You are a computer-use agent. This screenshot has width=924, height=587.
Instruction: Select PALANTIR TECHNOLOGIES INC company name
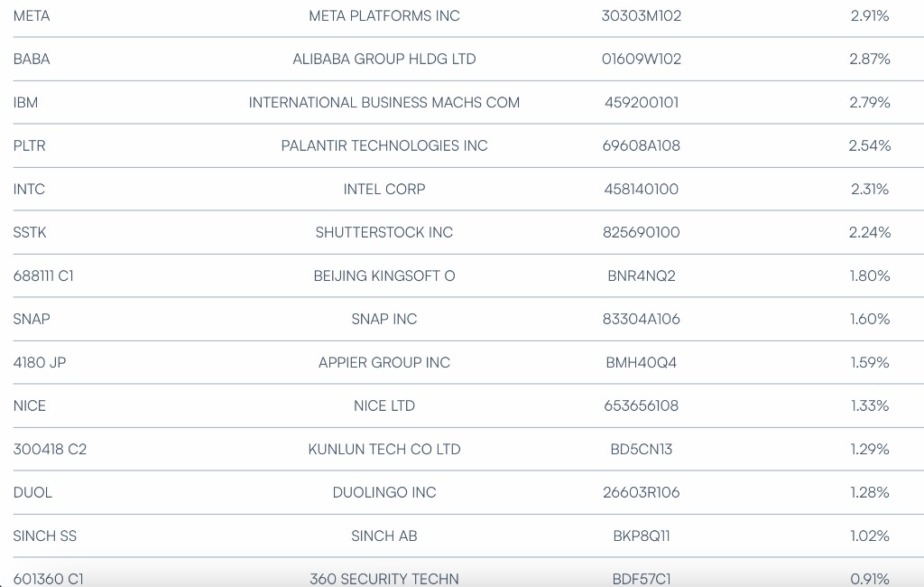pos(383,146)
